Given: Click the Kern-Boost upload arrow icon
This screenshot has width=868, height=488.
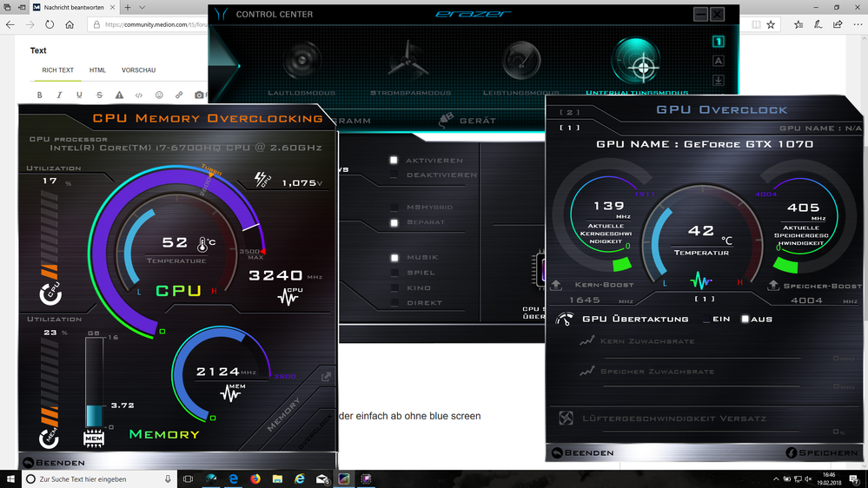Looking at the screenshot, I should [557, 285].
